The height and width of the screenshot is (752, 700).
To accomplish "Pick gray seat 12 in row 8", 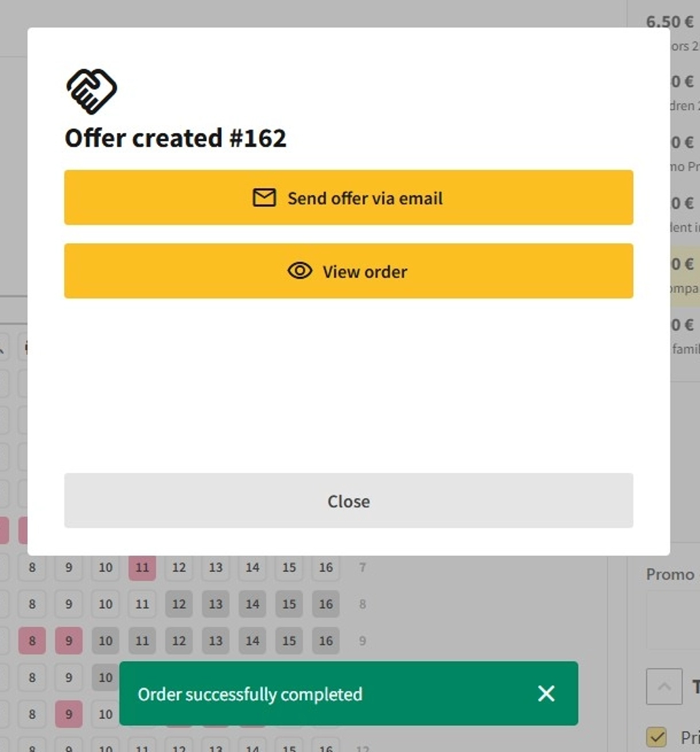I will (178, 604).
